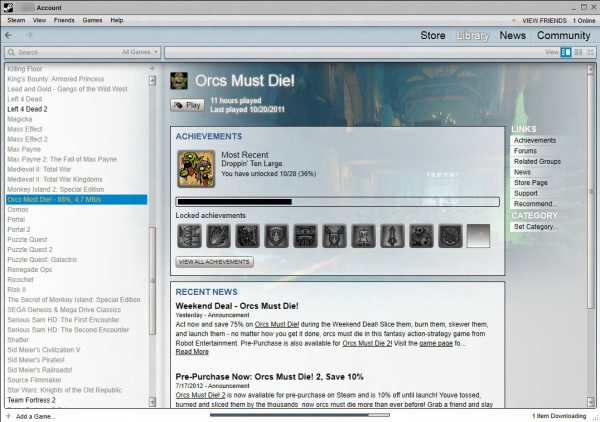Click VIEW ALL ACHIEVEMENTS button
Viewport: 600px width, 422px height.
point(214,262)
